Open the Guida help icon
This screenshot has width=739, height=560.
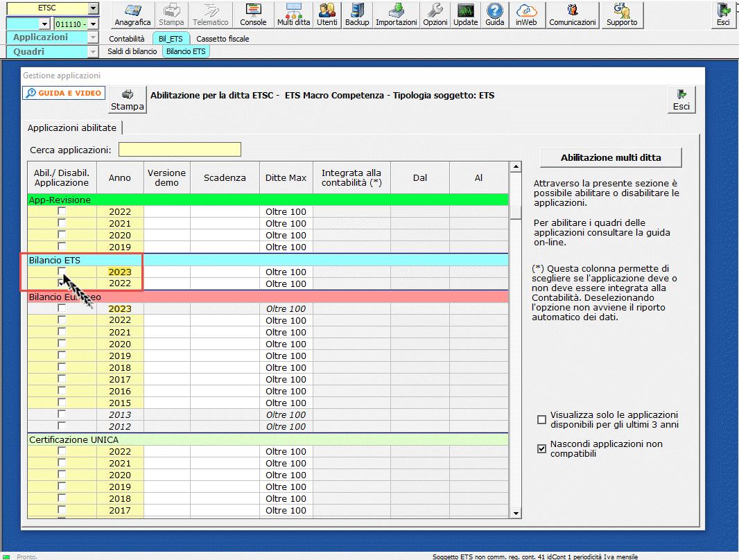point(494,15)
